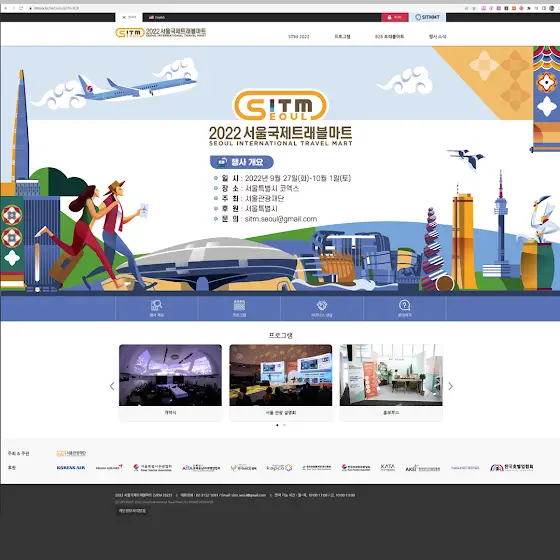The height and width of the screenshot is (560, 560).
Task: Open the SITM 2022 navigation menu
Action: (299, 36)
